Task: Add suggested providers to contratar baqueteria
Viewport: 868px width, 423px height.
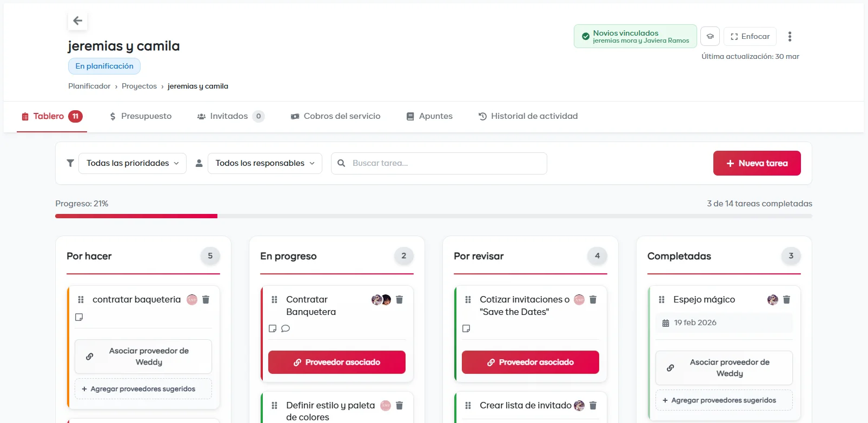Action: [x=143, y=389]
